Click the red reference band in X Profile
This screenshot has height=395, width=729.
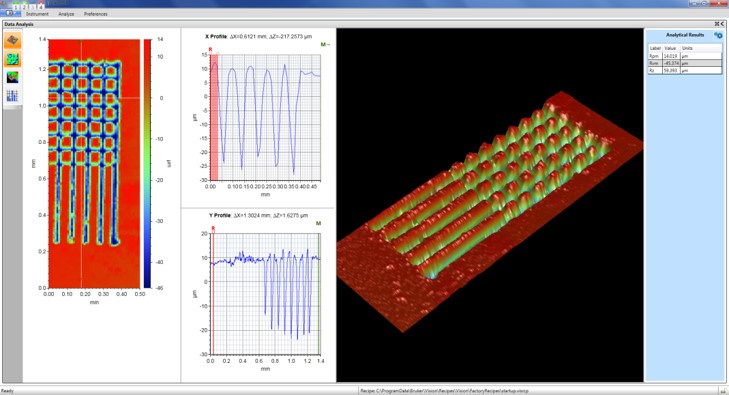pos(214,117)
